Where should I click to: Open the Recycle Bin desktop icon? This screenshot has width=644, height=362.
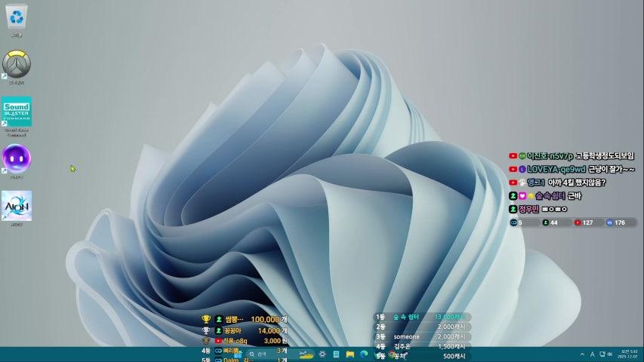(x=17, y=21)
